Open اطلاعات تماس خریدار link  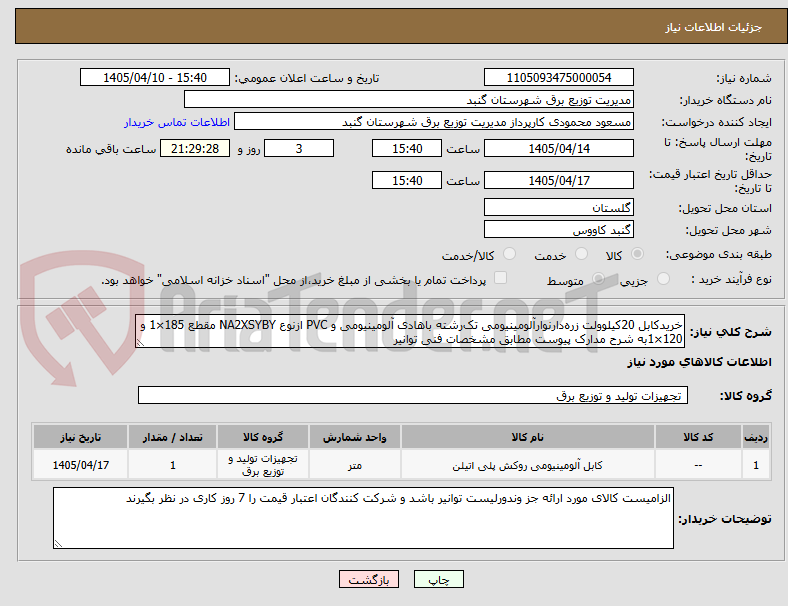(x=177, y=122)
